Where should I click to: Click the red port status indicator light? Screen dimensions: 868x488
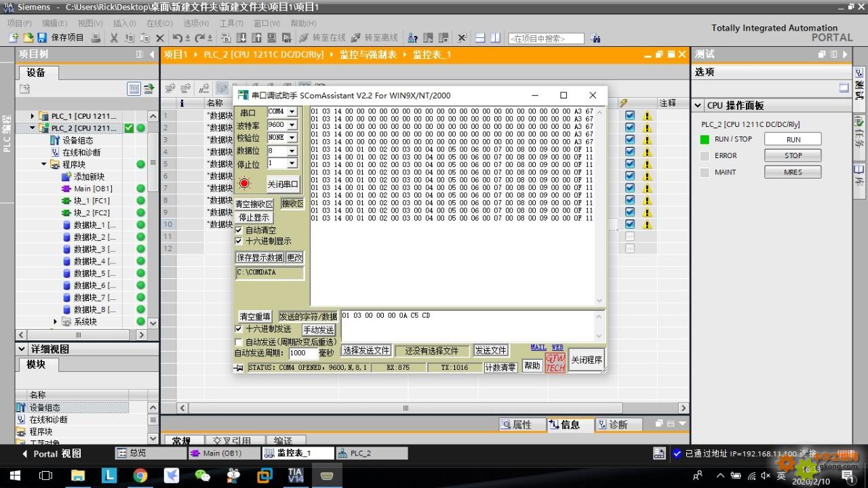pyautogui.click(x=244, y=183)
